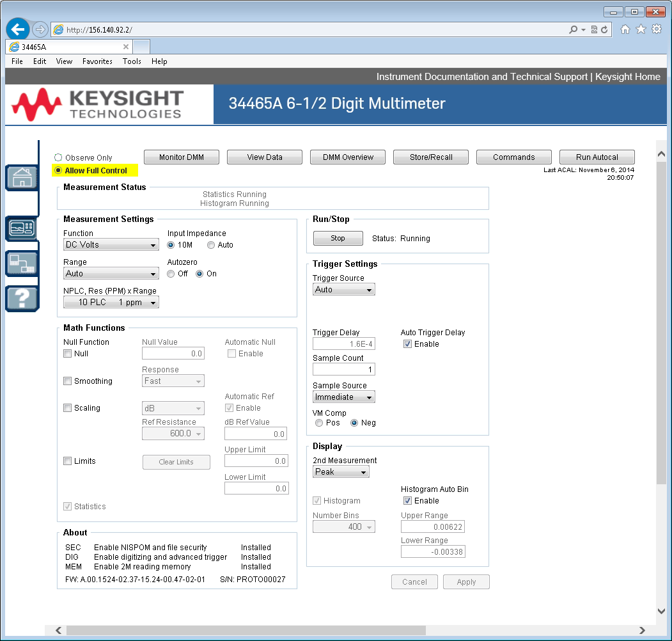This screenshot has width=672, height=641.
Task: Select VM Comp Pos polarity
Action: [x=319, y=423]
